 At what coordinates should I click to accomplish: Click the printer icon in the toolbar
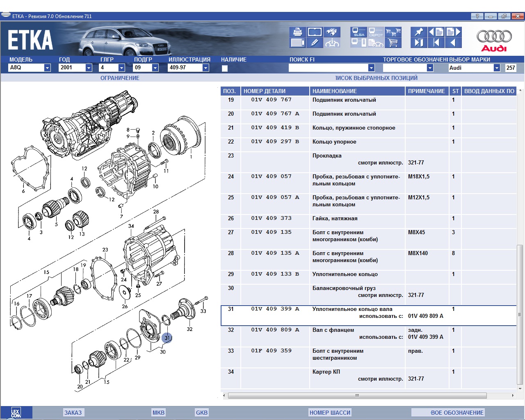[x=298, y=32]
